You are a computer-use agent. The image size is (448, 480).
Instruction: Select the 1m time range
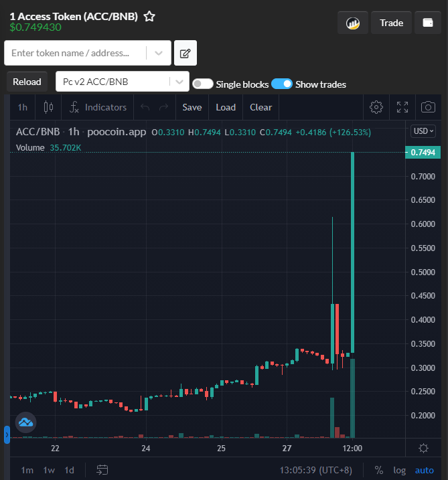tap(27, 470)
